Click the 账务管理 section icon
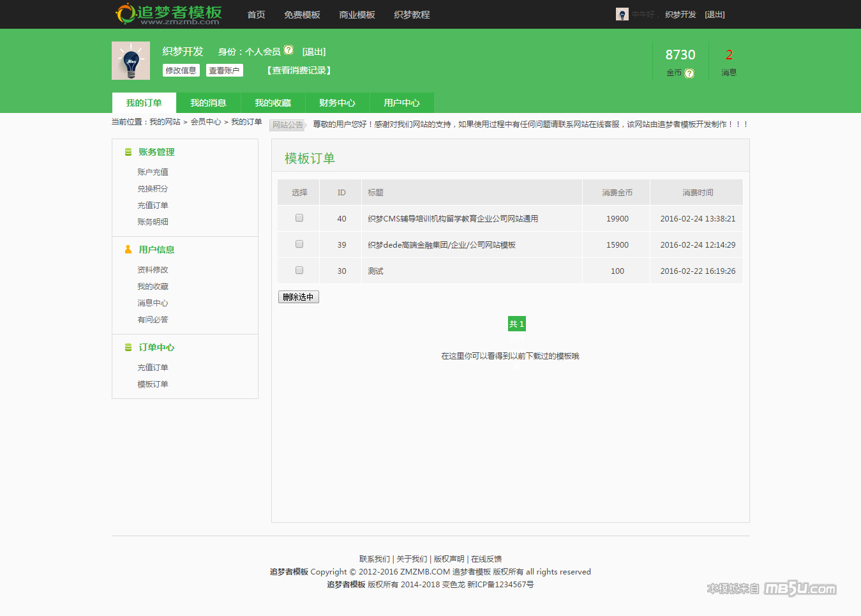This screenshot has width=861, height=616. 128,152
